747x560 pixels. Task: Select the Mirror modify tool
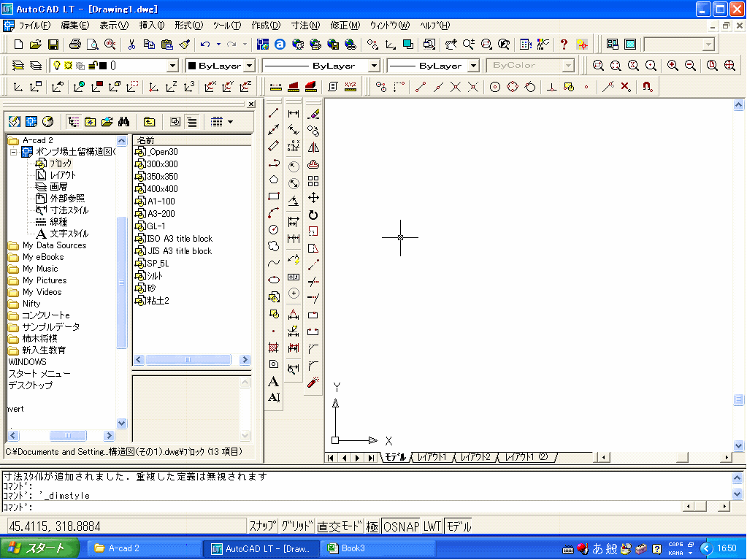[313, 147]
